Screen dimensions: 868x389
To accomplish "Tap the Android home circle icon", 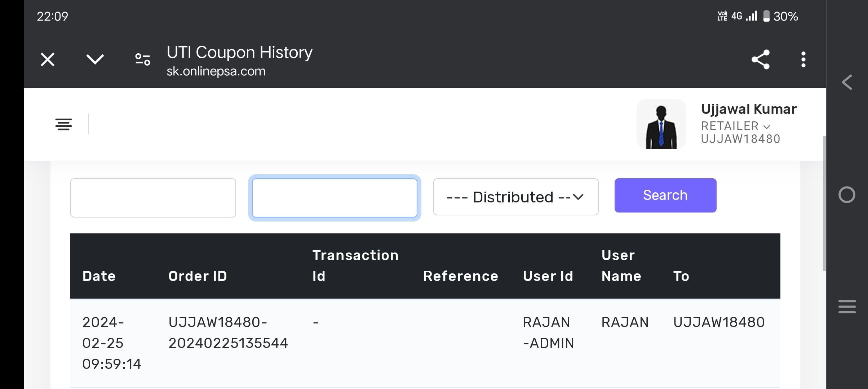I will click(847, 195).
